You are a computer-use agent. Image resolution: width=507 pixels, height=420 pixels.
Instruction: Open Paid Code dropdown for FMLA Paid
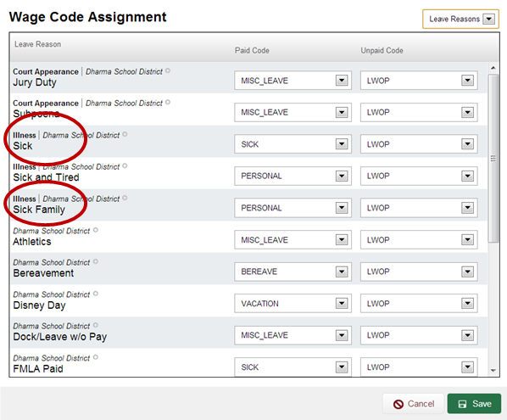point(292,367)
